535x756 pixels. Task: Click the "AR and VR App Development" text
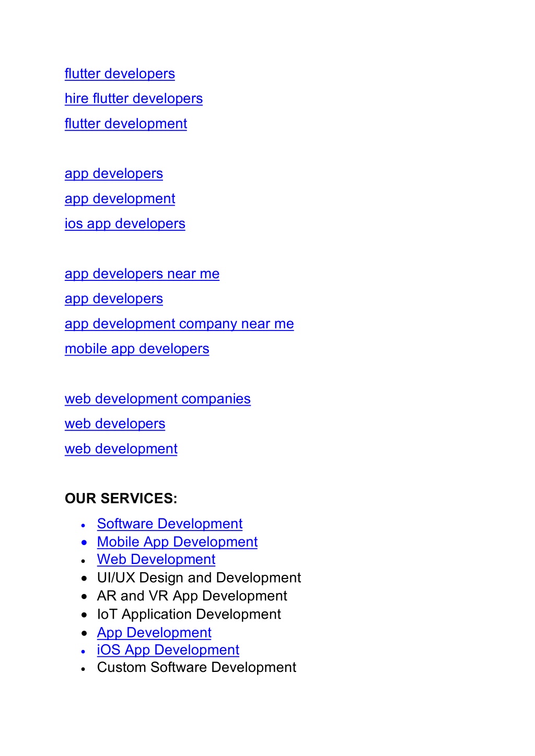tap(192, 596)
